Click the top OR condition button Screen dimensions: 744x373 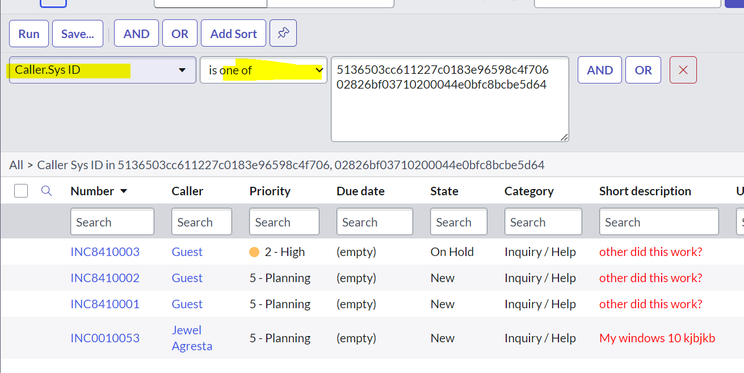pos(180,34)
